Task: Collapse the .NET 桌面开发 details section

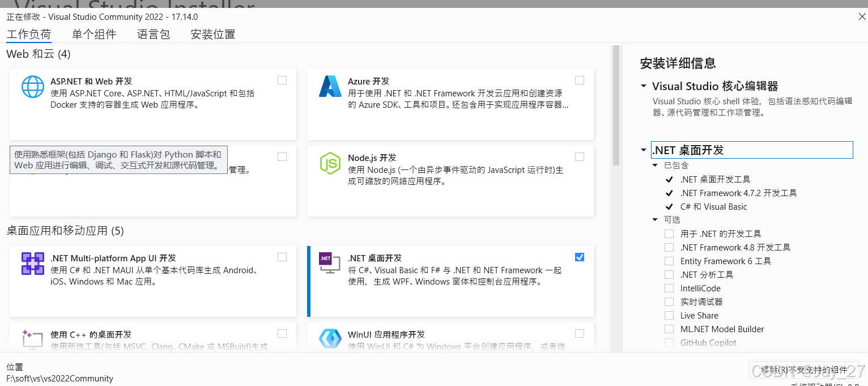Action: [643, 150]
